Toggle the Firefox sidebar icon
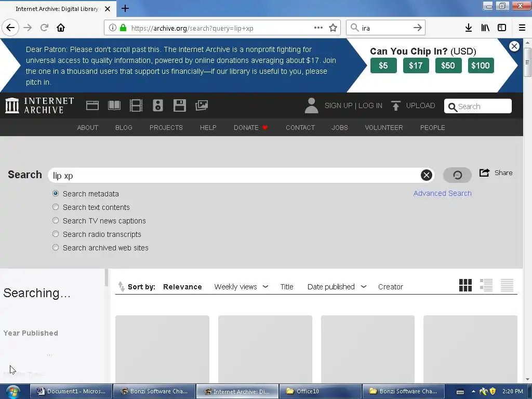The height and width of the screenshot is (399, 532). (502, 28)
